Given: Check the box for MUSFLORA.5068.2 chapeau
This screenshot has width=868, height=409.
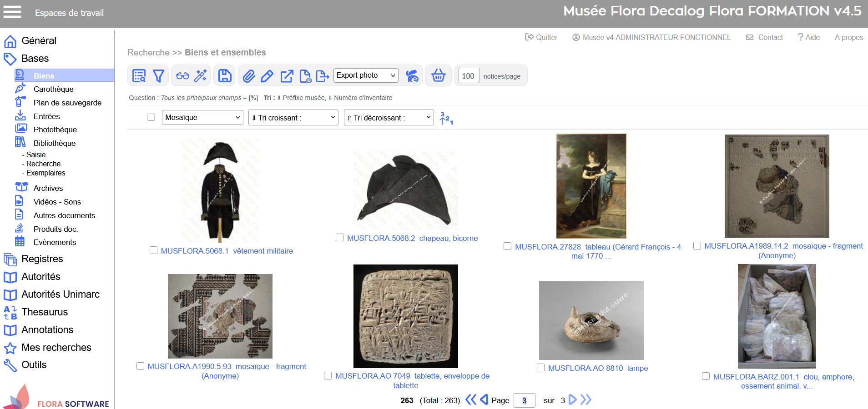Looking at the screenshot, I should pyautogui.click(x=339, y=238).
